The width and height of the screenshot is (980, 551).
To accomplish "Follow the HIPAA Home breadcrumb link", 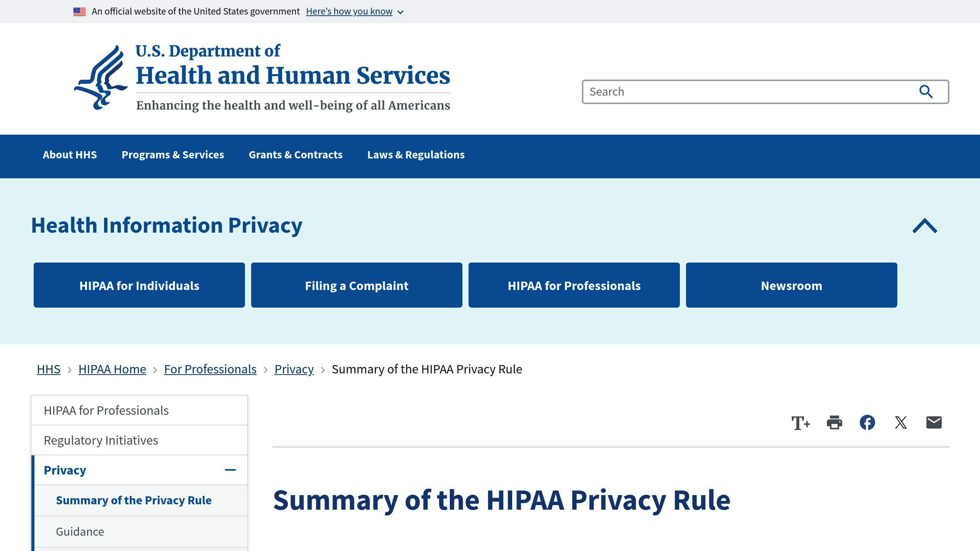I will tap(112, 369).
